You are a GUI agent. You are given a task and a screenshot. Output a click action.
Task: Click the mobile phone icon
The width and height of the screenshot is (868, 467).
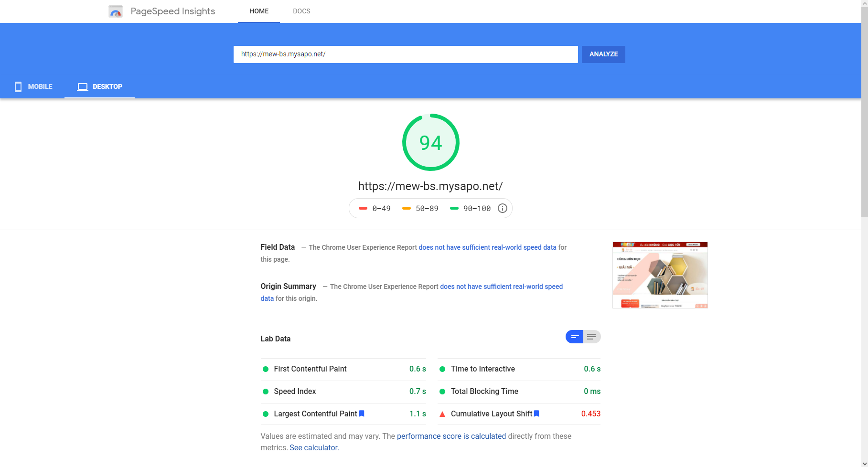[18, 86]
